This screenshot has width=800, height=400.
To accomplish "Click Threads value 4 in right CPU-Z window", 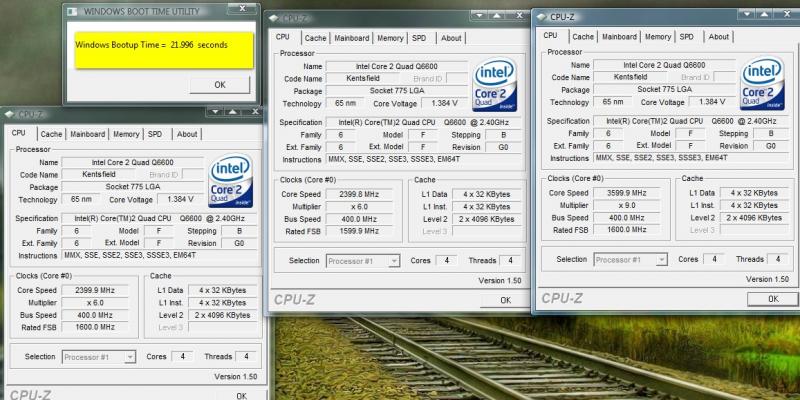I will (x=778, y=259).
